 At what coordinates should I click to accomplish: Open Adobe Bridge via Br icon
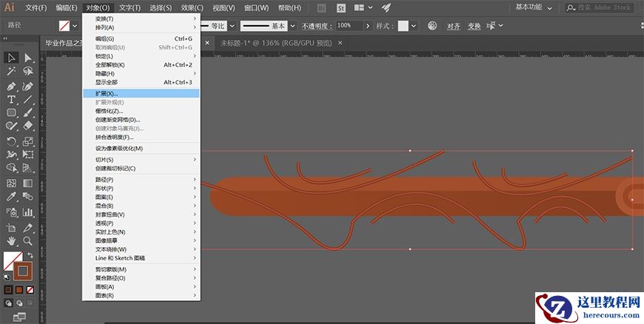click(321, 7)
